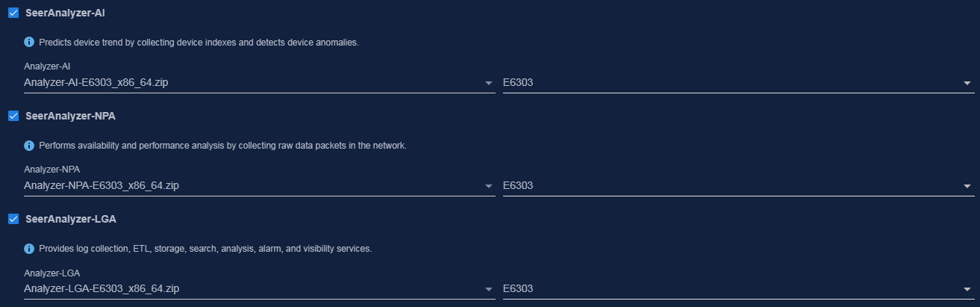This screenshot has width=980, height=307.
Task: Open the Analyzer-NPA-E6303_x86_64.zip package selector
Action: (x=259, y=186)
